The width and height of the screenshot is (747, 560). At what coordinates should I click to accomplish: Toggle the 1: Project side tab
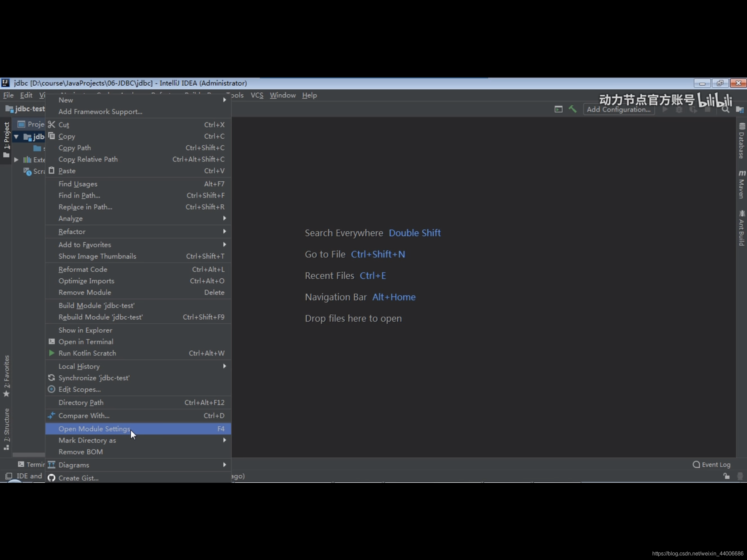tap(6, 140)
